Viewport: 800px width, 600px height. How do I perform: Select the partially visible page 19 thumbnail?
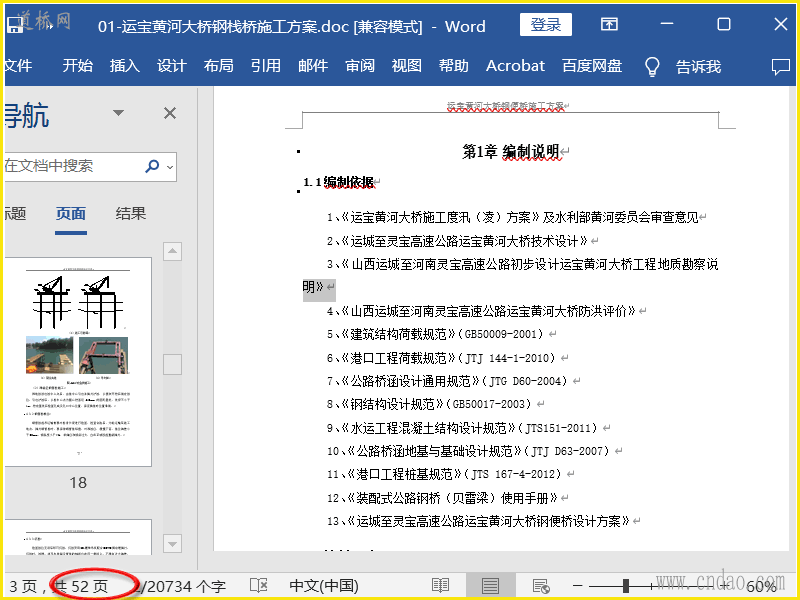pos(78,537)
